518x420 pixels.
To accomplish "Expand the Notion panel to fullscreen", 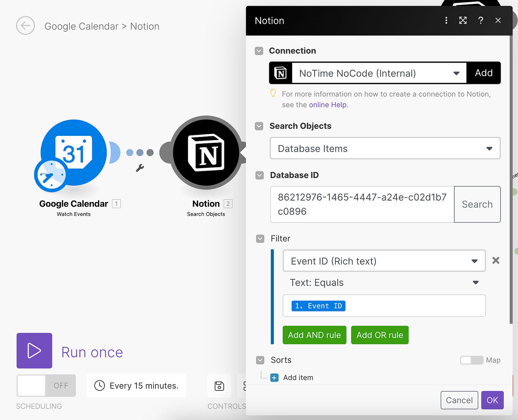I will coord(463,20).
